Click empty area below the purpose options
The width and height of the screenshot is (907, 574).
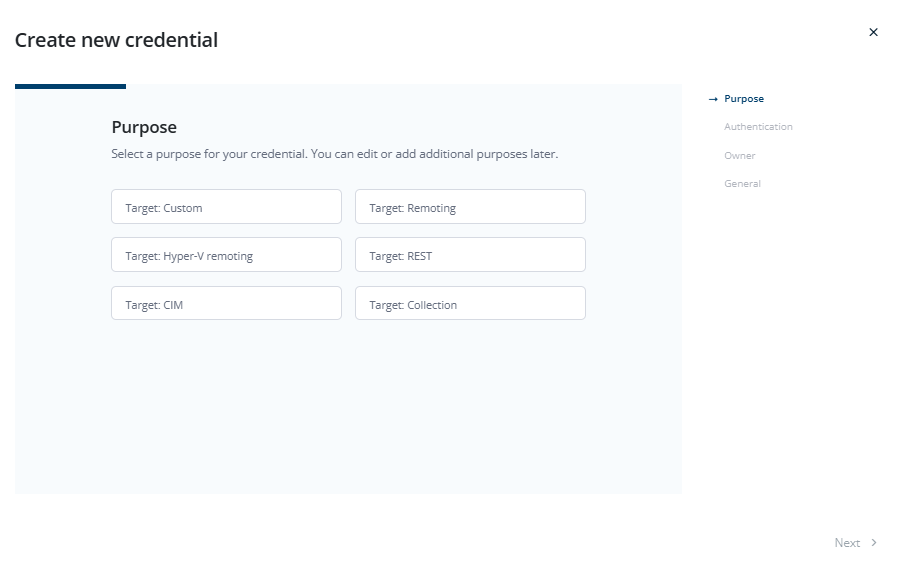click(348, 405)
